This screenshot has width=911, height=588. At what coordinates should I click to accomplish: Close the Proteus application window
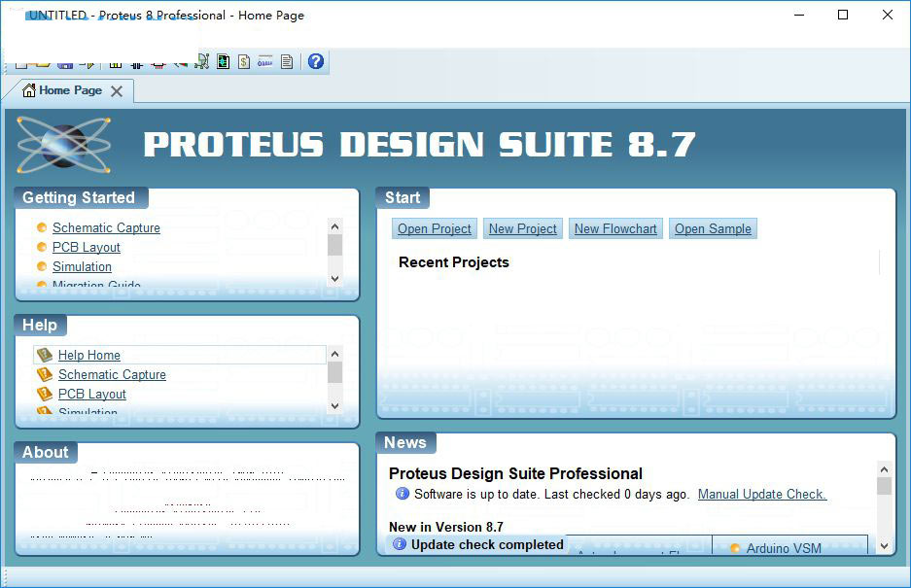pyautogui.click(x=887, y=16)
